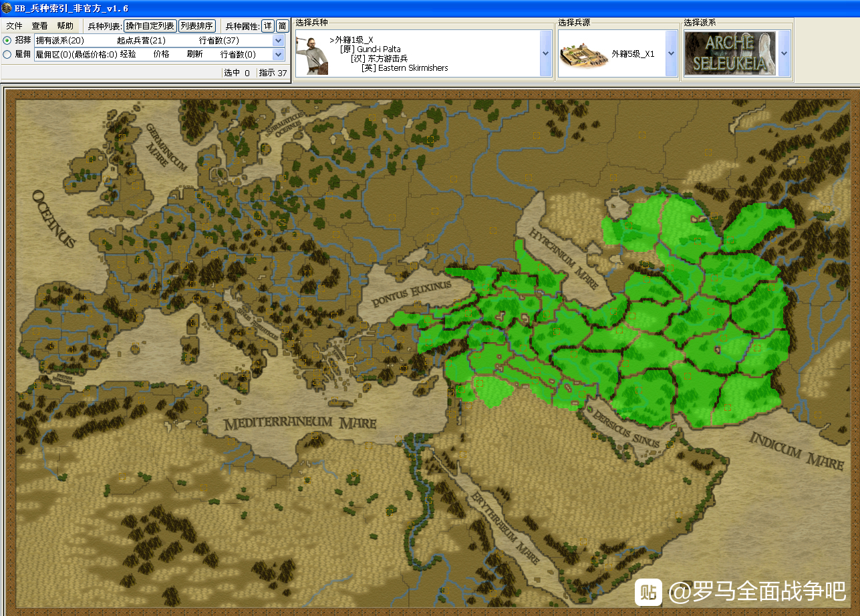Select the 雇佣 radio button
This screenshot has height=616, width=860.
pyautogui.click(x=7, y=54)
